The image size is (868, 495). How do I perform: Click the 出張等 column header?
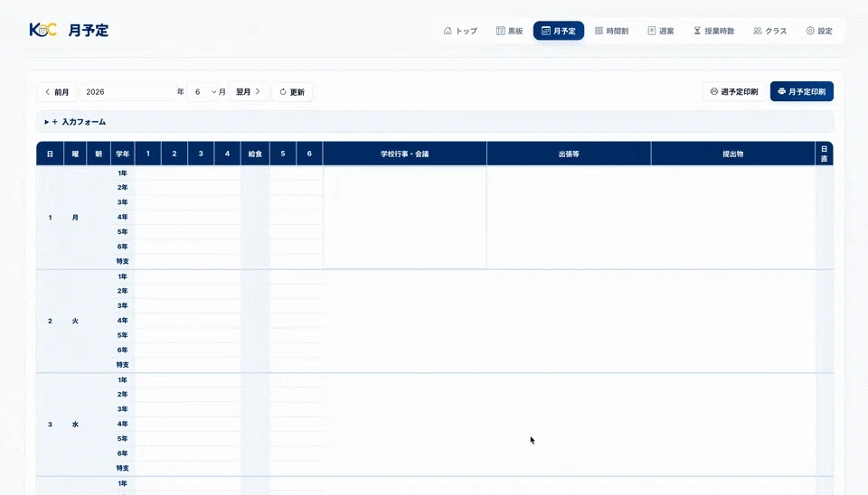pos(569,154)
